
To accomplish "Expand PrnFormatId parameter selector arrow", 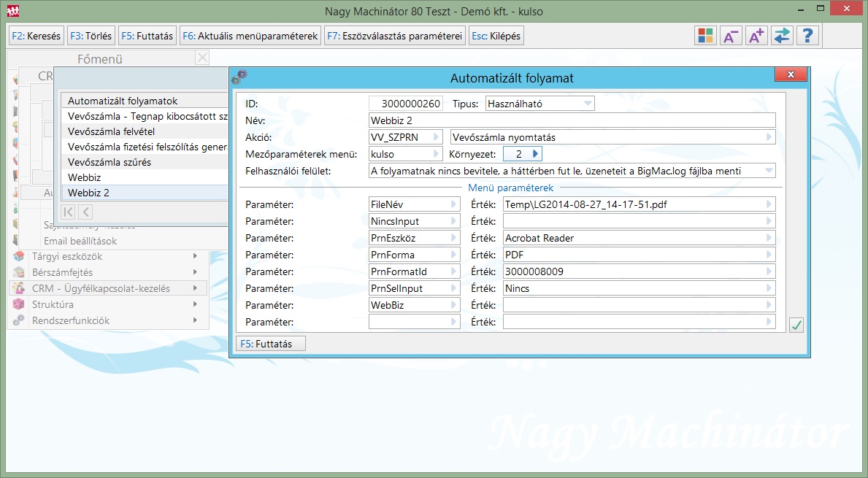I will click(453, 271).
